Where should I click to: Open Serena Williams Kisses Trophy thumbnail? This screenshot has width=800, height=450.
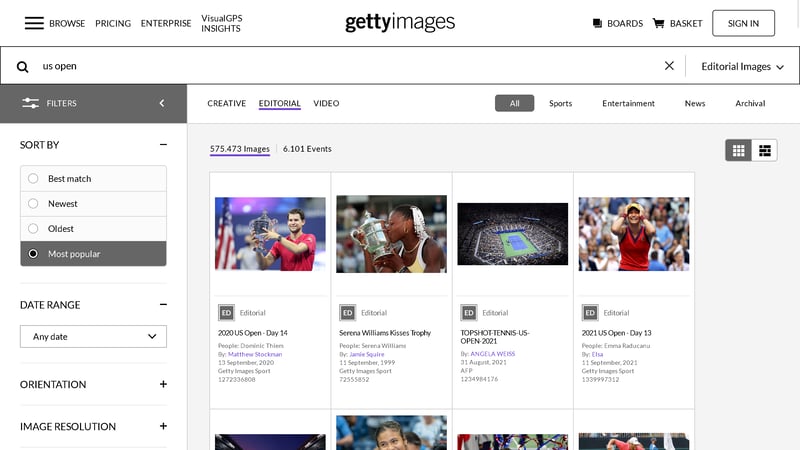391,234
